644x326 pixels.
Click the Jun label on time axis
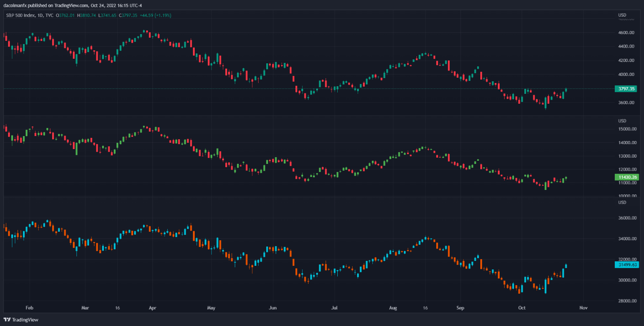point(273,308)
